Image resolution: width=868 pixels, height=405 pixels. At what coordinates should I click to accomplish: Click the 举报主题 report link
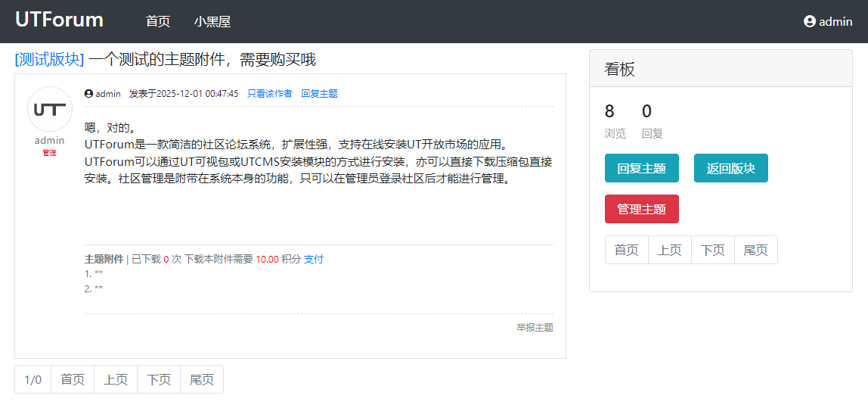point(535,328)
